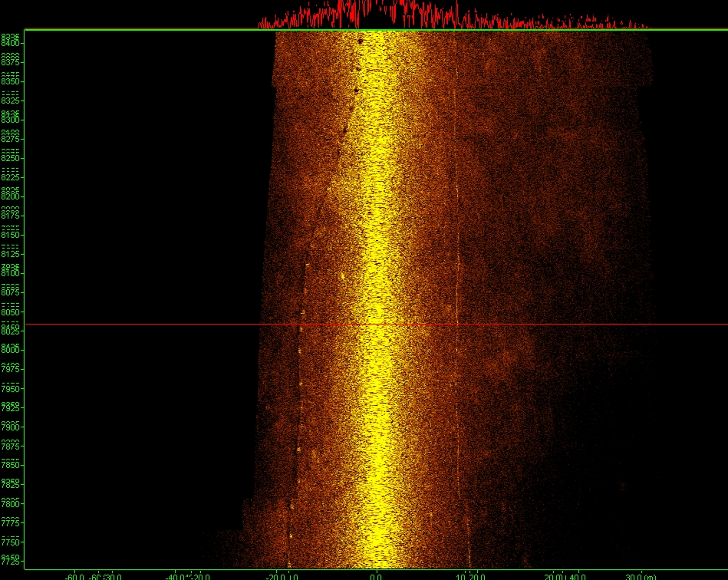Click the 7750 label on left axis
Image resolution: width=728 pixels, height=580 pixels.
pyautogui.click(x=11, y=542)
